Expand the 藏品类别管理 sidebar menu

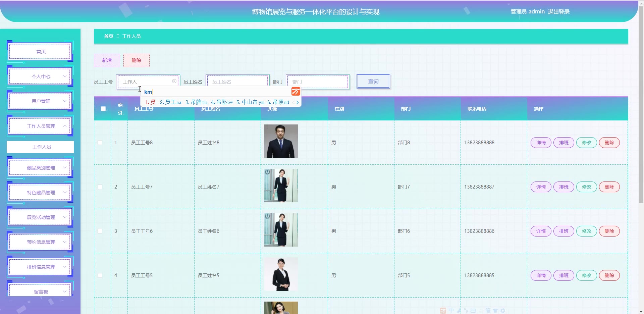click(40, 168)
